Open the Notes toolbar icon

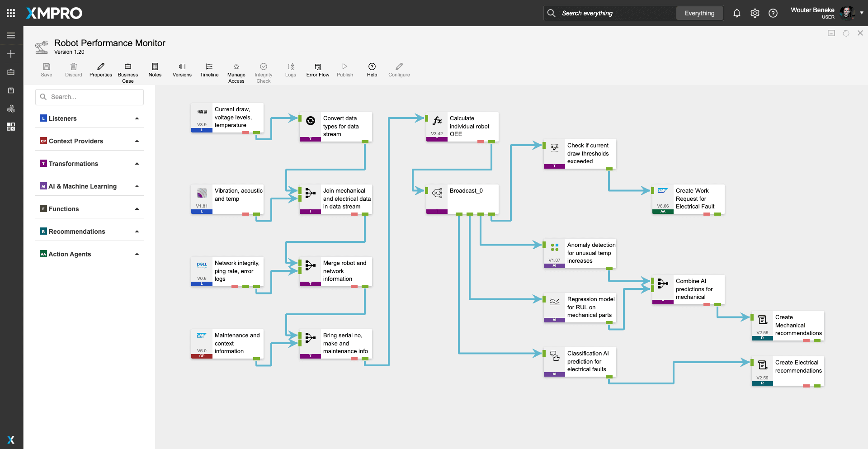(155, 67)
